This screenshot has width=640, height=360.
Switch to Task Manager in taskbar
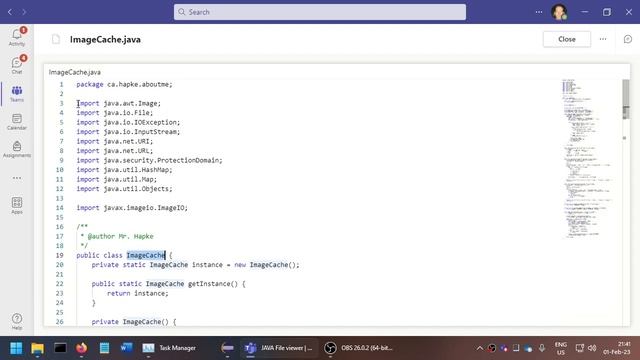coord(169,348)
